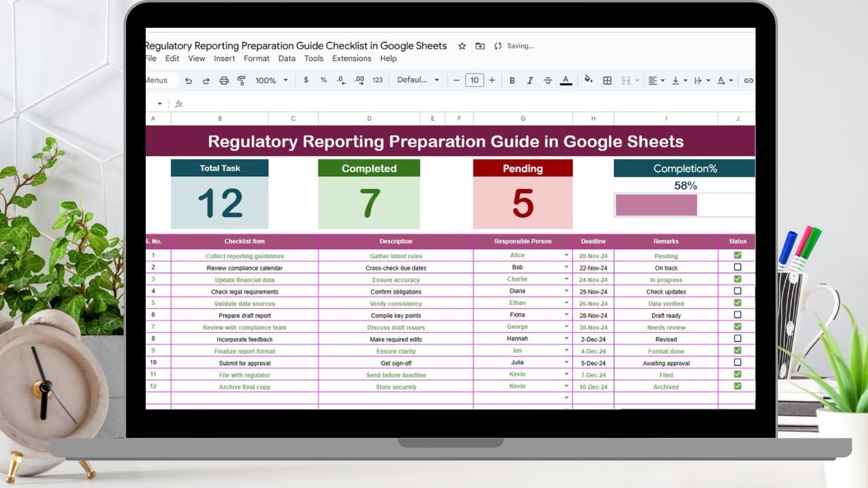Select column G header
This screenshot has height=488, width=868.
[523, 119]
